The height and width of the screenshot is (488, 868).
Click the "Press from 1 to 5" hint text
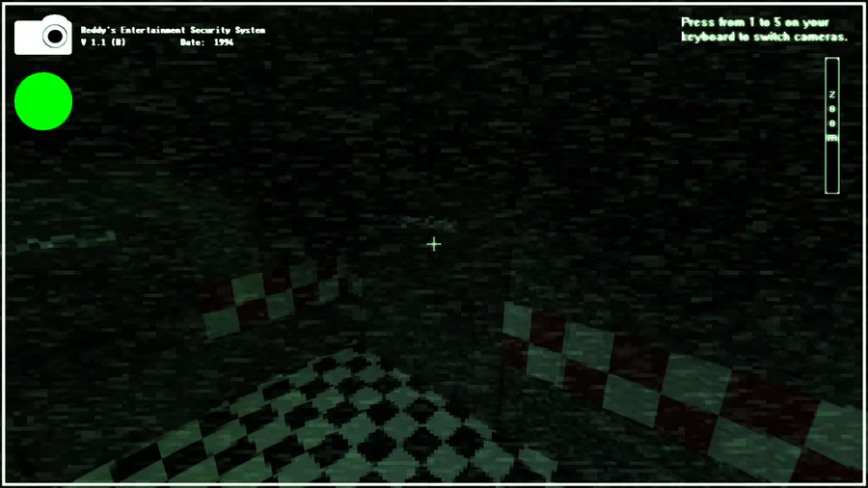764,30
